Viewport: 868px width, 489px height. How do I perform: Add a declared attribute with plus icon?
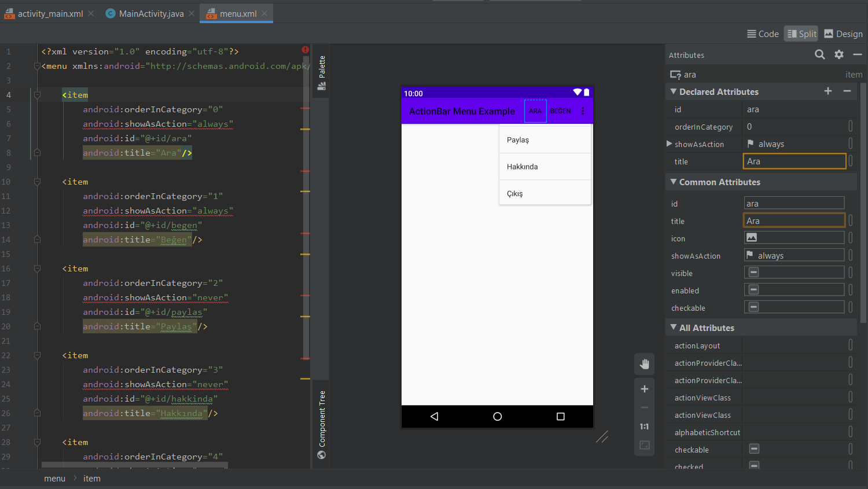pos(828,91)
